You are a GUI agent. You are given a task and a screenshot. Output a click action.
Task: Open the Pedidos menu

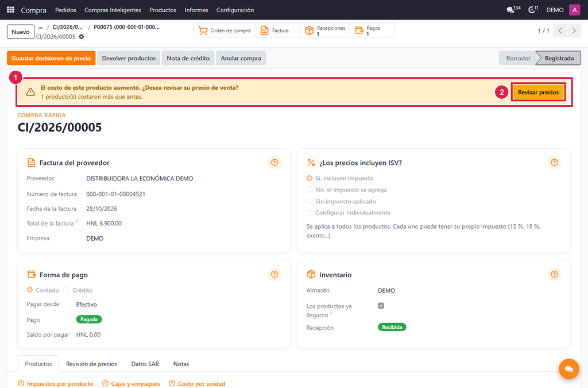65,10
